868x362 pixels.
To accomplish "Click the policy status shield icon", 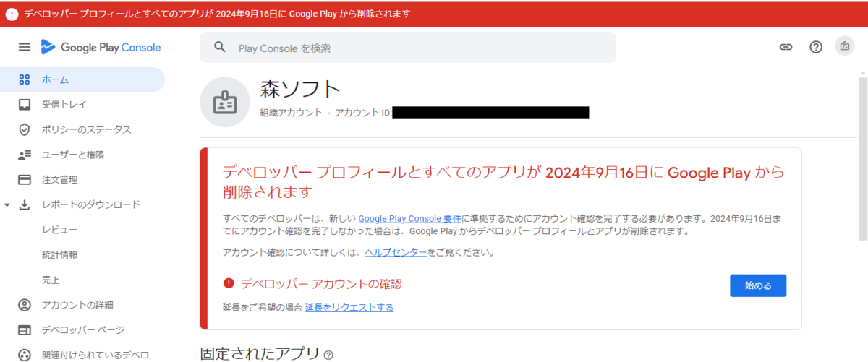I will [24, 129].
